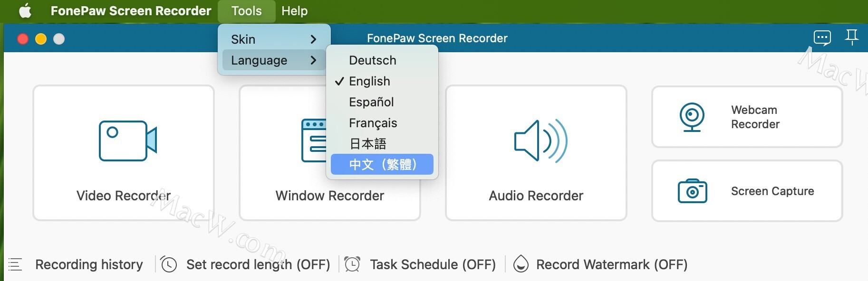
Task: Open Video Recorder mode
Action: [x=124, y=153]
